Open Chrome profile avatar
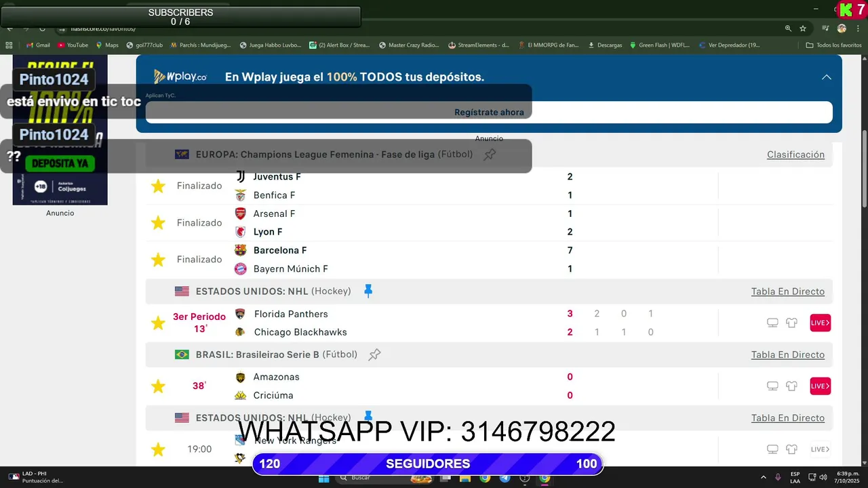 click(x=842, y=28)
